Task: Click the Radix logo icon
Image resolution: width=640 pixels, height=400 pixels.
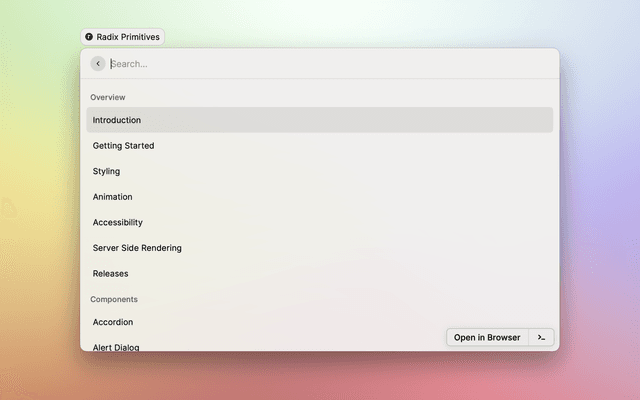Action: coord(90,37)
